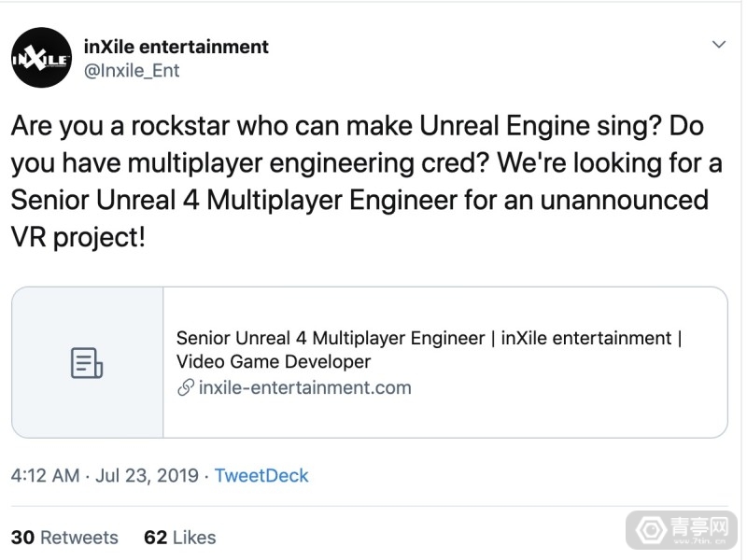Click the inXile round profile avatar
Viewport: 747px width, 560px height.
pyautogui.click(x=41, y=58)
